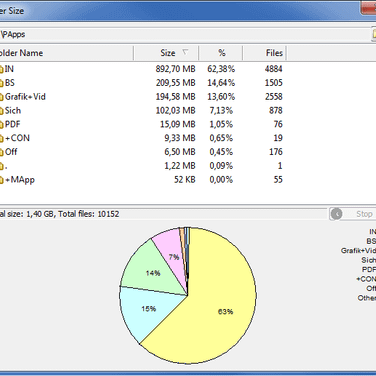Click the 52 KB size cell
376x376 pixels.
pyautogui.click(x=185, y=180)
